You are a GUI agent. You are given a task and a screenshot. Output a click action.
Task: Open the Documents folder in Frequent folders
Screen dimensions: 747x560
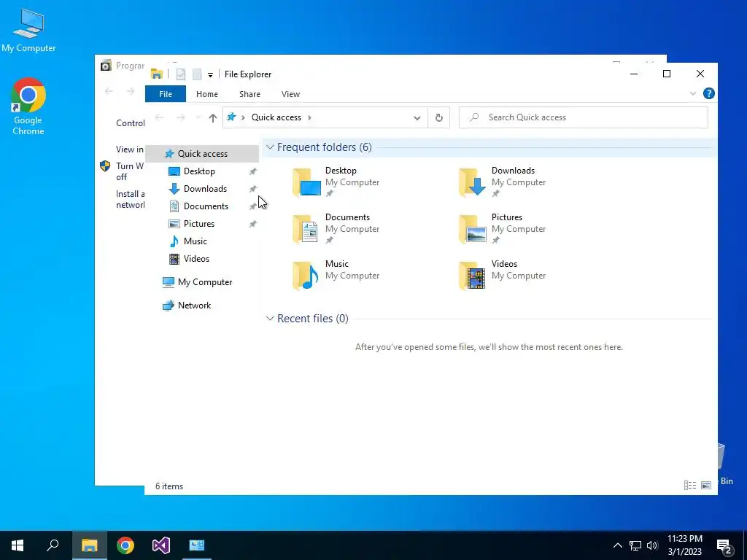336,228
